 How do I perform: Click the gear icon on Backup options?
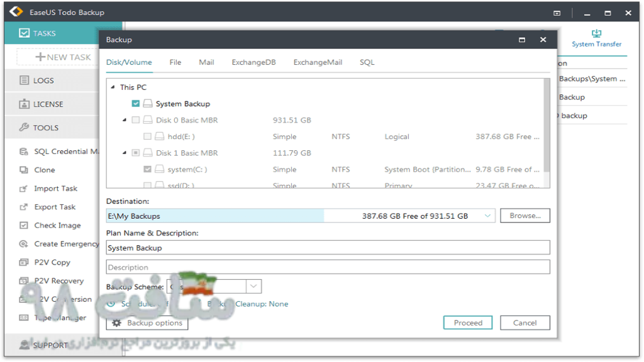coord(116,323)
